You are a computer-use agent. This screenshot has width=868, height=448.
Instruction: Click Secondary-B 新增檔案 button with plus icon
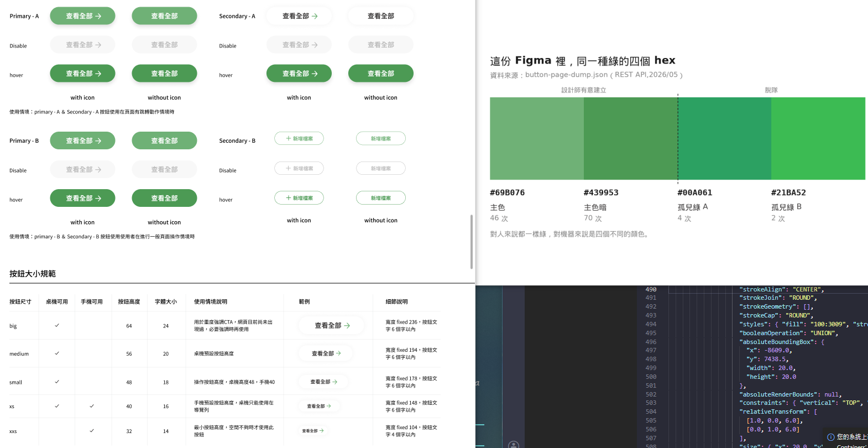[299, 138]
